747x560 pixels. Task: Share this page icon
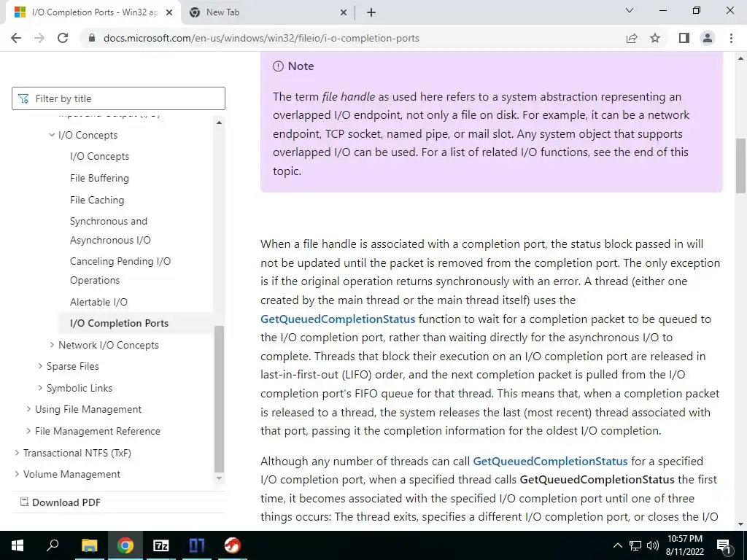click(632, 38)
